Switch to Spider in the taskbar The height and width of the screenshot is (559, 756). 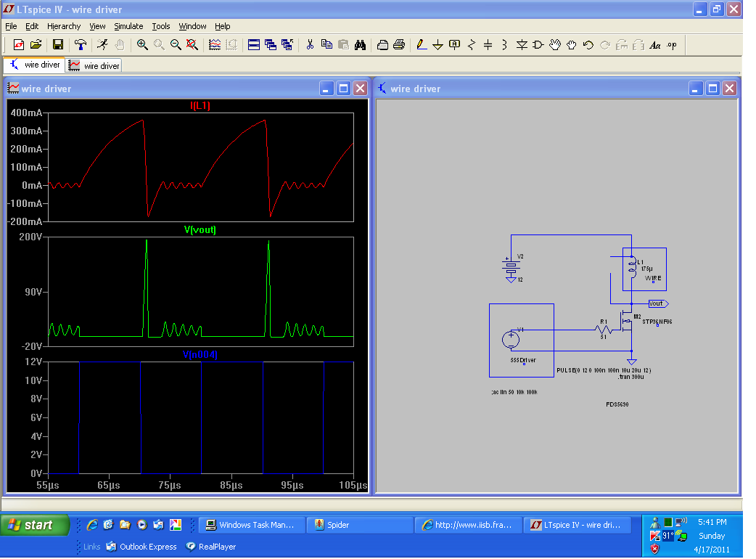coord(360,525)
